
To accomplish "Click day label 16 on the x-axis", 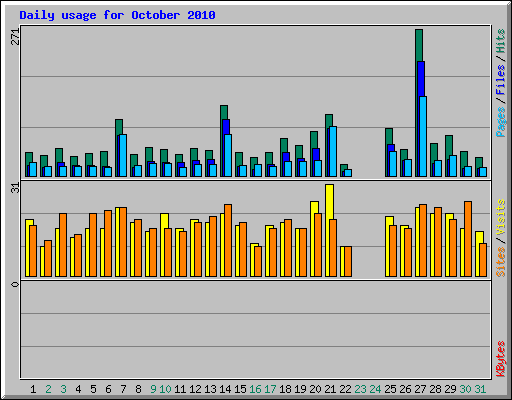I will [x=255, y=389].
